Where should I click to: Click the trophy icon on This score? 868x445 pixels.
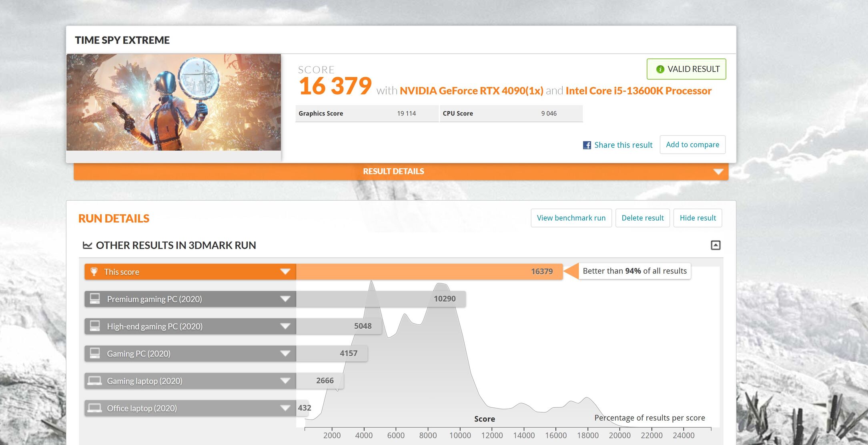[x=94, y=272]
